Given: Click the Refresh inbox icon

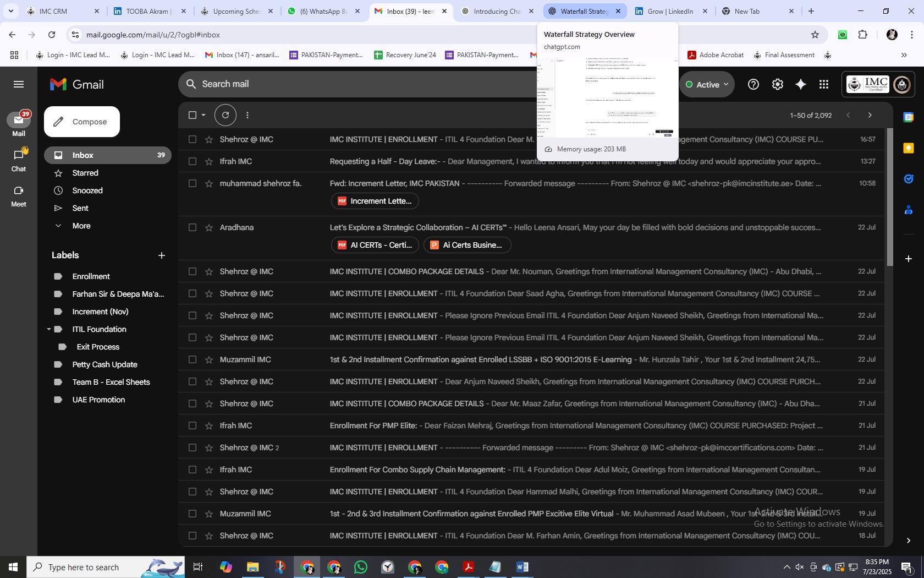Looking at the screenshot, I should click(x=226, y=115).
